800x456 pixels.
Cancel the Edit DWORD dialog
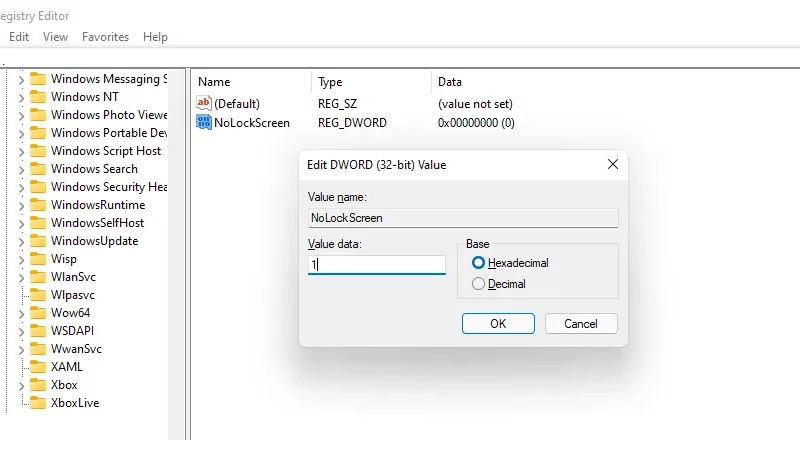581,323
